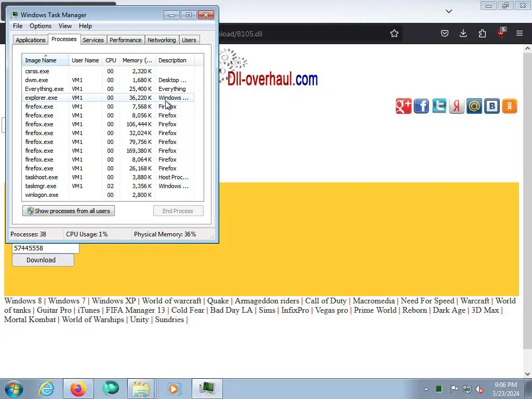Screen dimensions: 532x399
Task: Switch to Users tab
Action: tap(189, 40)
